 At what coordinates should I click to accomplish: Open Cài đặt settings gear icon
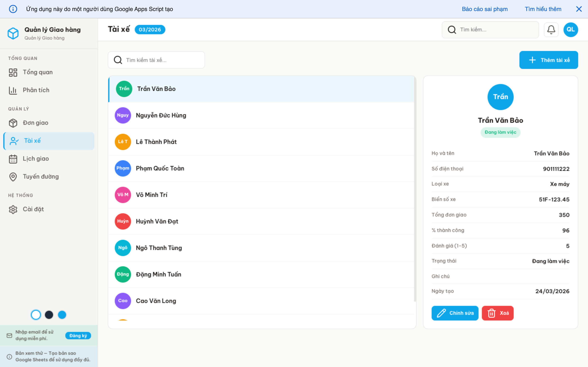click(x=13, y=209)
